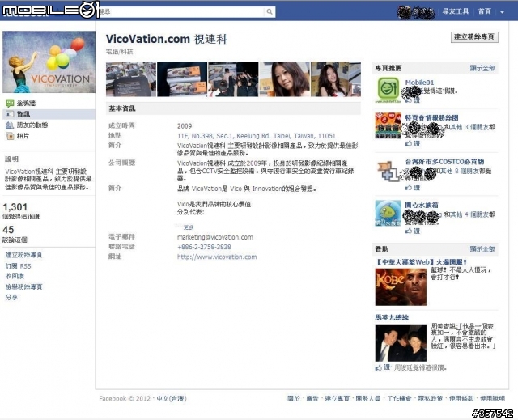
Task: Open 中華大灌籃Web ad title
Action: click(x=421, y=262)
